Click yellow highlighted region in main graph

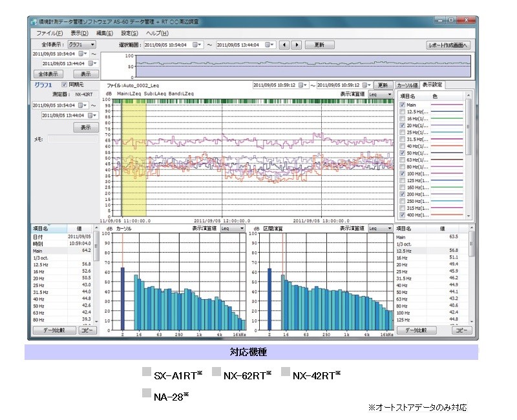pyautogui.click(x=134, y=158)
